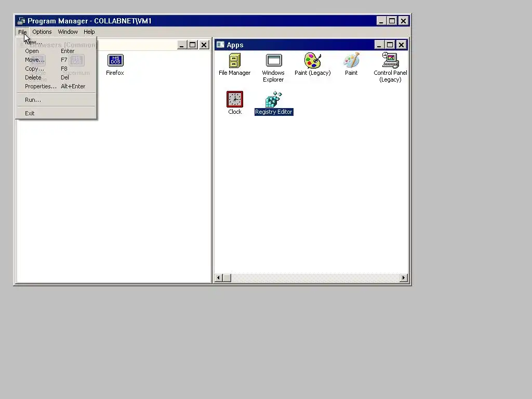Choose Properties... in the File menu
The height and width of the screenshot is (399, 532).
click(56, 86)
